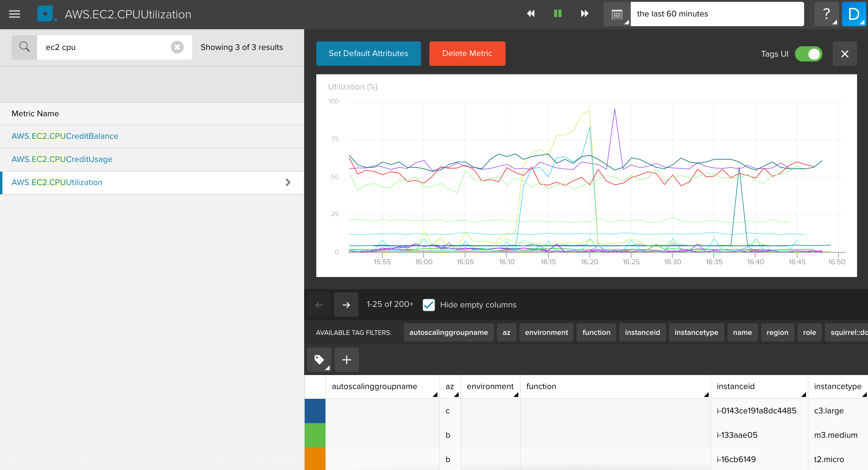
Task: Open the calendar time picker
Action: [x=617, y=14]
